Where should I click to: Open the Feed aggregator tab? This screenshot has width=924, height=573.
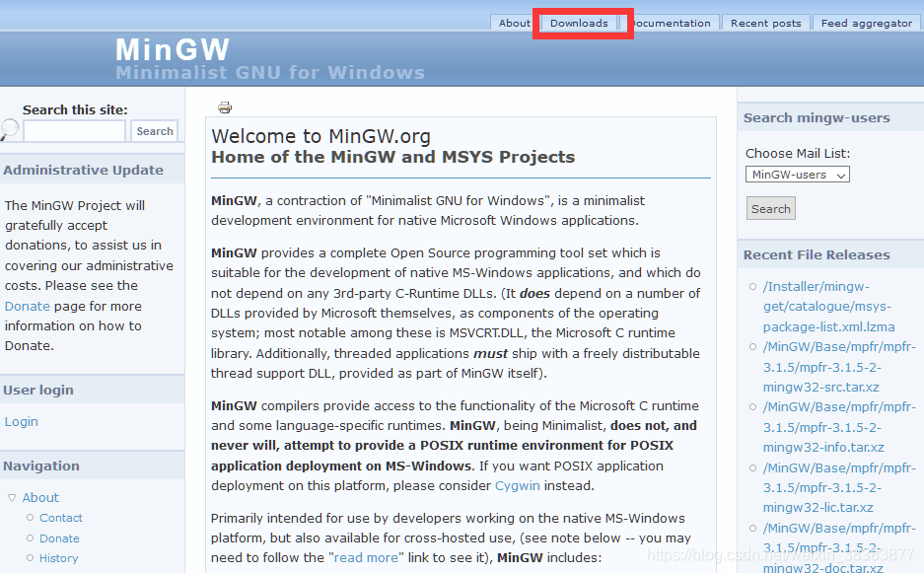click(x=866, y=23)
